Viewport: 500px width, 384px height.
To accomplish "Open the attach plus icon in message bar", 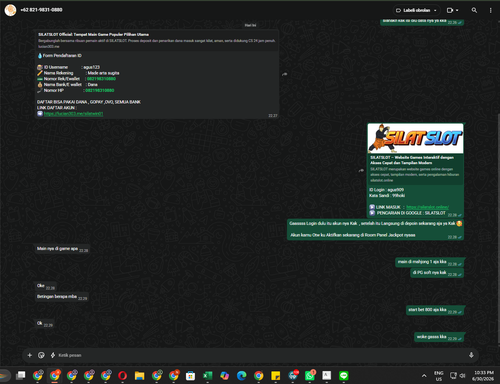I will click(30, 355).
